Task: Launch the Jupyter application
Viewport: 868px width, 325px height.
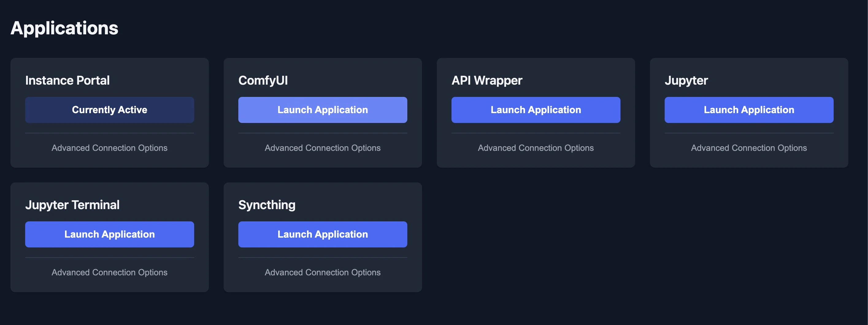Action: (x=749, y=110)
